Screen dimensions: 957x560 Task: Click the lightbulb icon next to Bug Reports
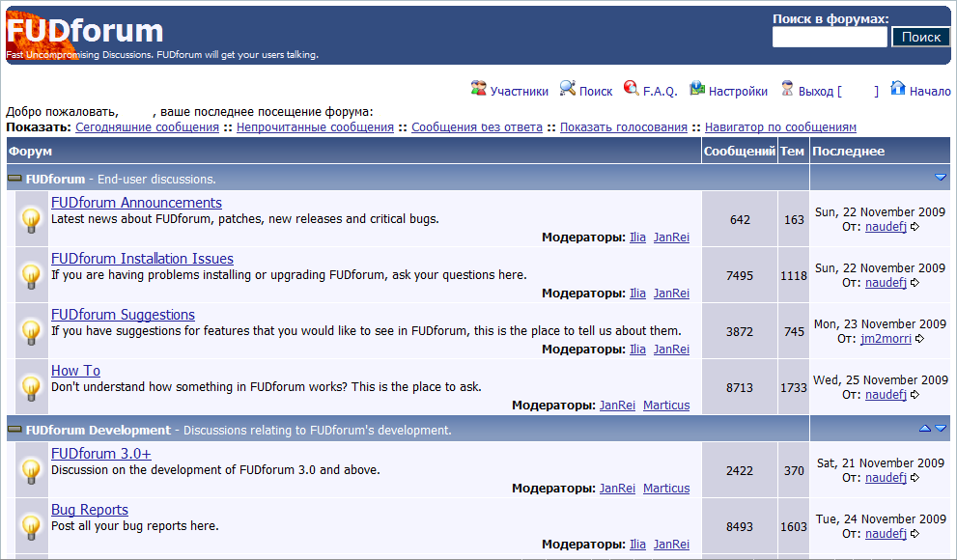click(x=32, y=526)
